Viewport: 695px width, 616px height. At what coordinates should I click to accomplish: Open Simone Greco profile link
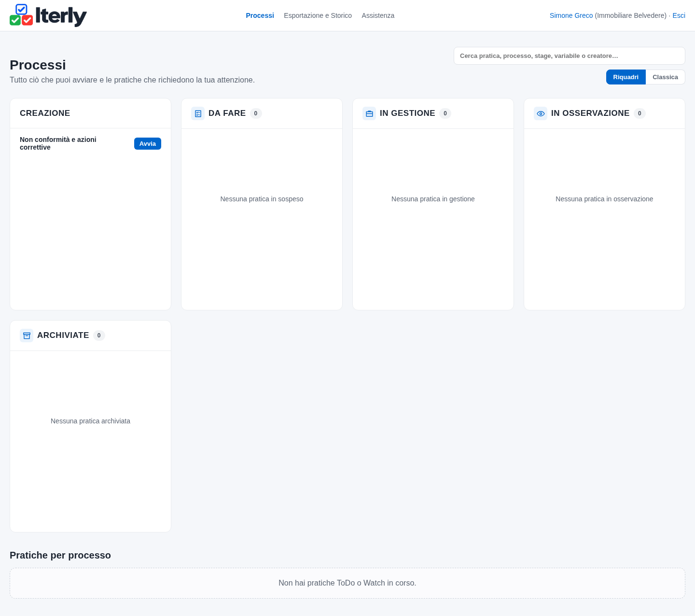[x=571, y=15]
